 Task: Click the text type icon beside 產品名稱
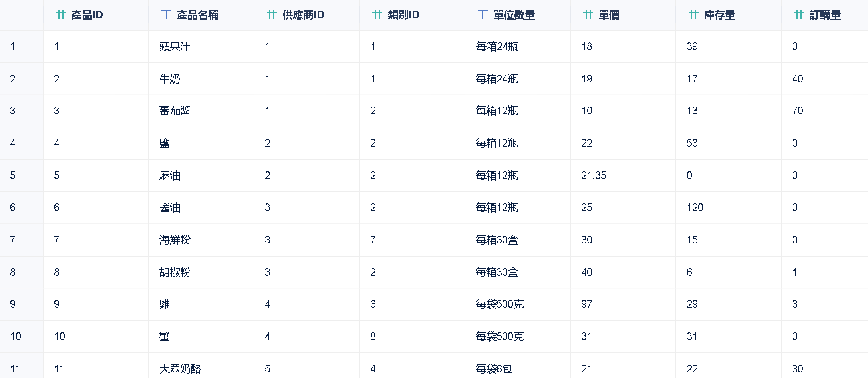coord(166,15)
